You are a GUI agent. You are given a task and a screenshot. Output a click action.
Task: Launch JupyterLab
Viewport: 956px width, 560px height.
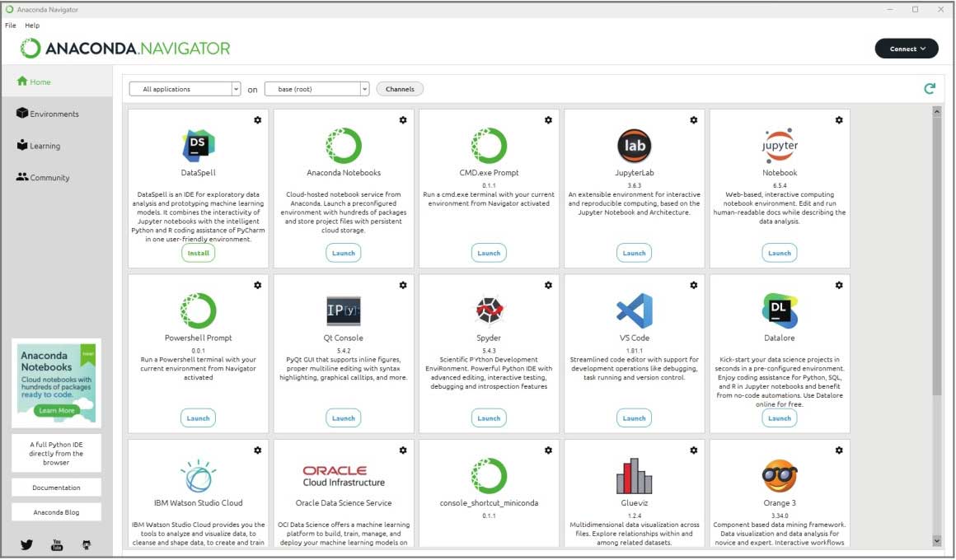point(634,253)
